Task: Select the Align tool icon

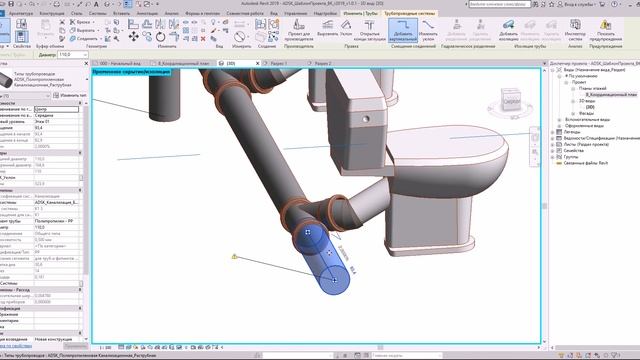Action: (133, 24)
